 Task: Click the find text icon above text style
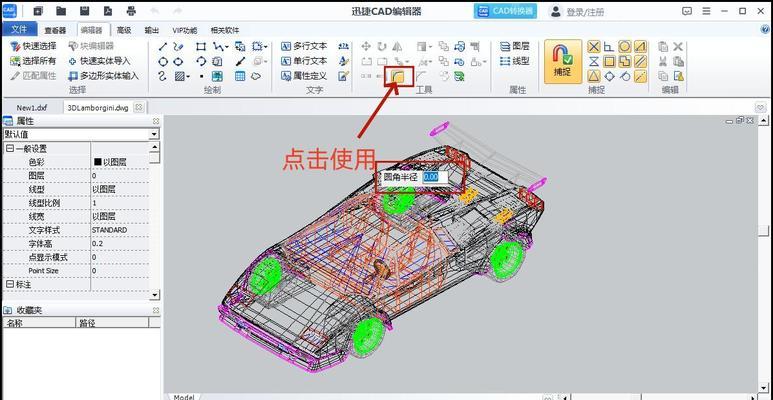(x=344, y=46)
